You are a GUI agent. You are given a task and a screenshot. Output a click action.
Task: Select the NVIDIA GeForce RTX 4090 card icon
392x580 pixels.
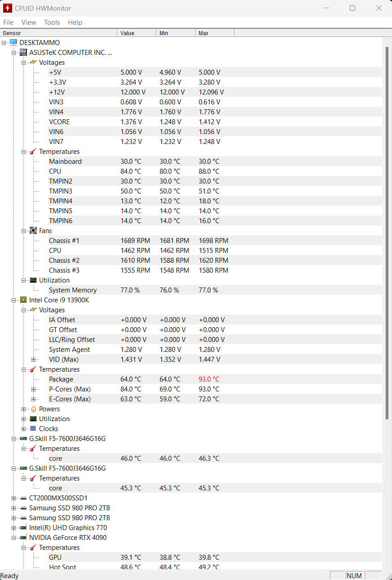click(23, 538)
